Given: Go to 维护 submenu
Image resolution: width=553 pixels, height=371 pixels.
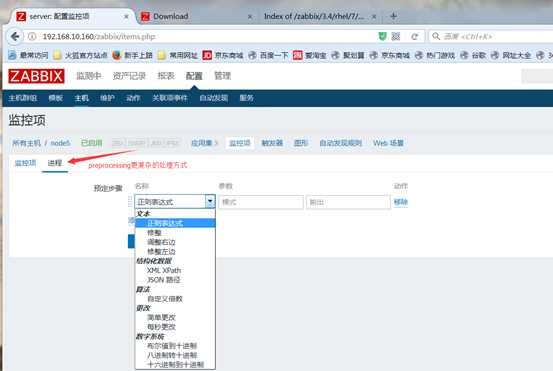Looking at the screenshot, I should point(107,98).
